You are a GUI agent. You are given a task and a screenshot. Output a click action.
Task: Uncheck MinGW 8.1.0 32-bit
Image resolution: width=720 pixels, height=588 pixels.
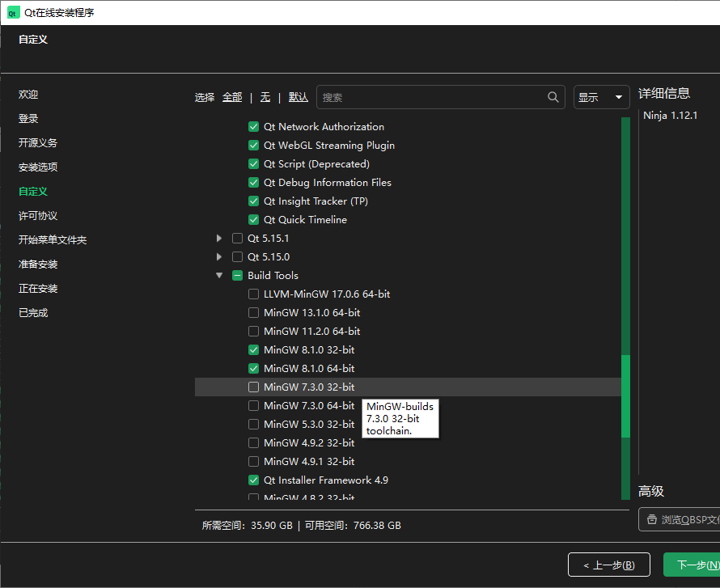click(253, 349)
